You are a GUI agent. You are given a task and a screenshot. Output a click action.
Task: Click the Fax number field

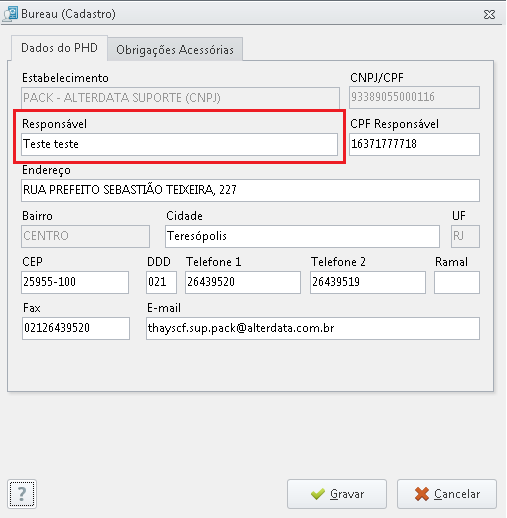pos(76,328)
